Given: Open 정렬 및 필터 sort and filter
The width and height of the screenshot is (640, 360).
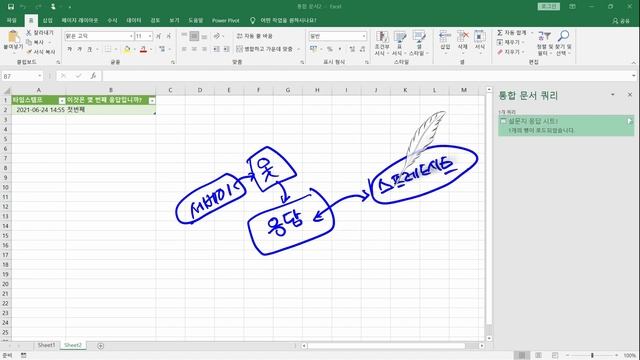Looking at the screenshot, I should (x=544, y=42).
